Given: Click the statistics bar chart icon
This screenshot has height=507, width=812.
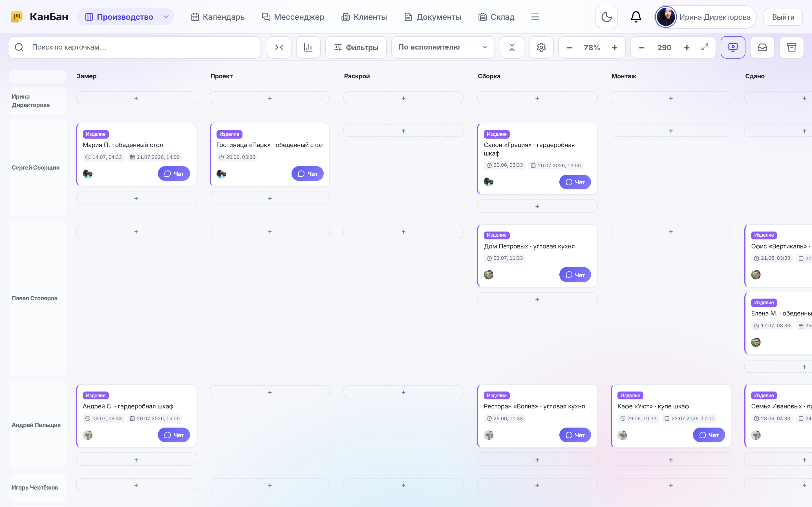Looking at the screenshot, I should [x=308, y=47].
